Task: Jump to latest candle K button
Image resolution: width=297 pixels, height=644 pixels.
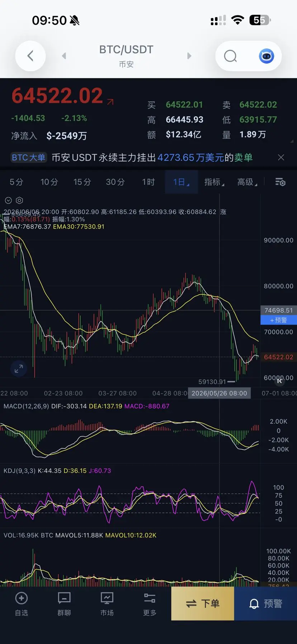Action: (x=279, y=381)
